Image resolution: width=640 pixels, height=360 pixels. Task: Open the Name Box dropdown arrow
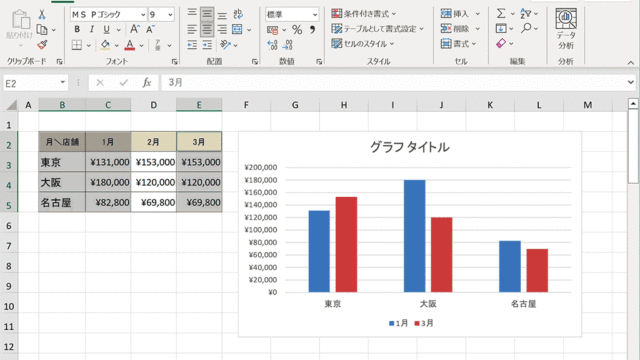pyautogui.click(x=62, y=83)
